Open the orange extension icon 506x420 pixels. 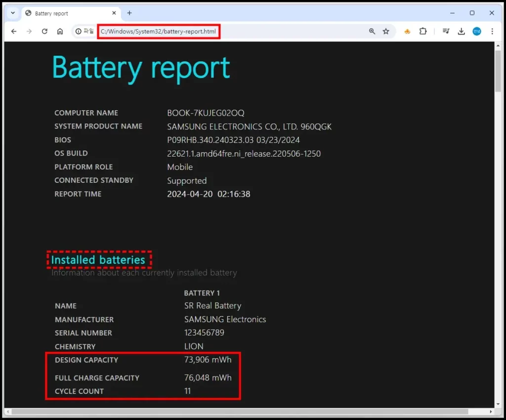coord(407,31)
